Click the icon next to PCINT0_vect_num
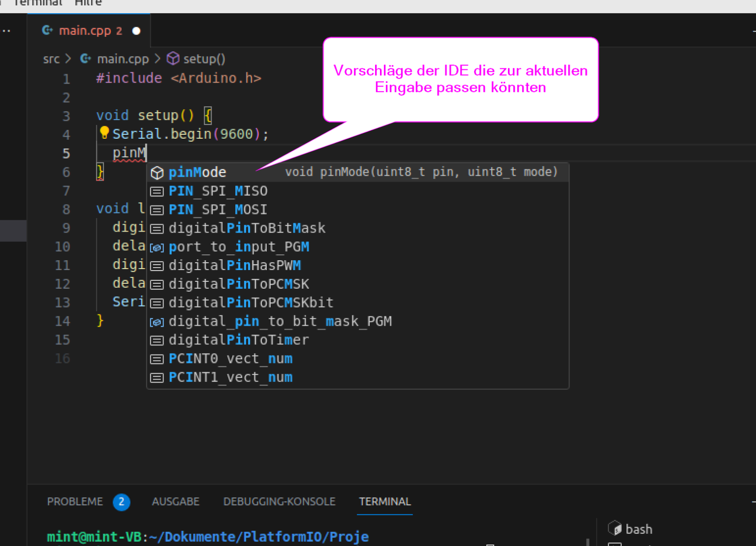The height and width of the screenshot is (546, 756). click(x=157, y=359)
